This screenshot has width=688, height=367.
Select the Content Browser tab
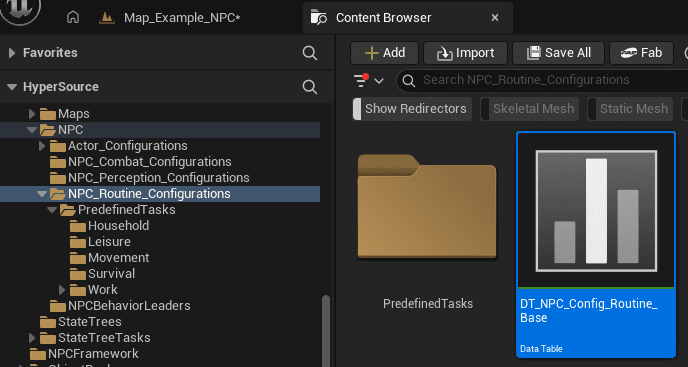(383, 18)
